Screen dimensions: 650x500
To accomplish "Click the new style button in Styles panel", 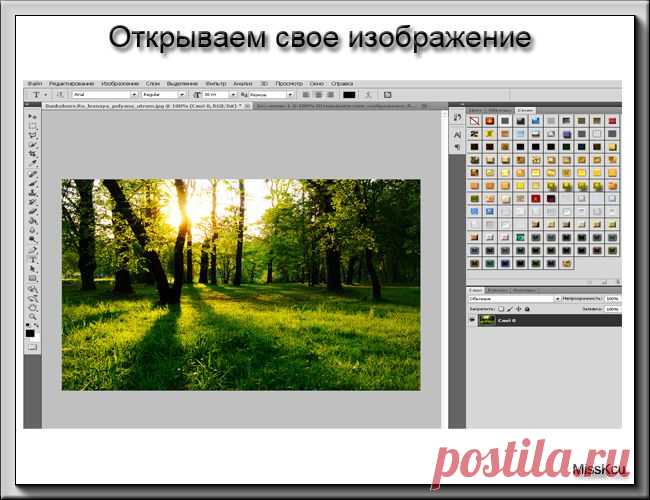I will coord(605,282).
